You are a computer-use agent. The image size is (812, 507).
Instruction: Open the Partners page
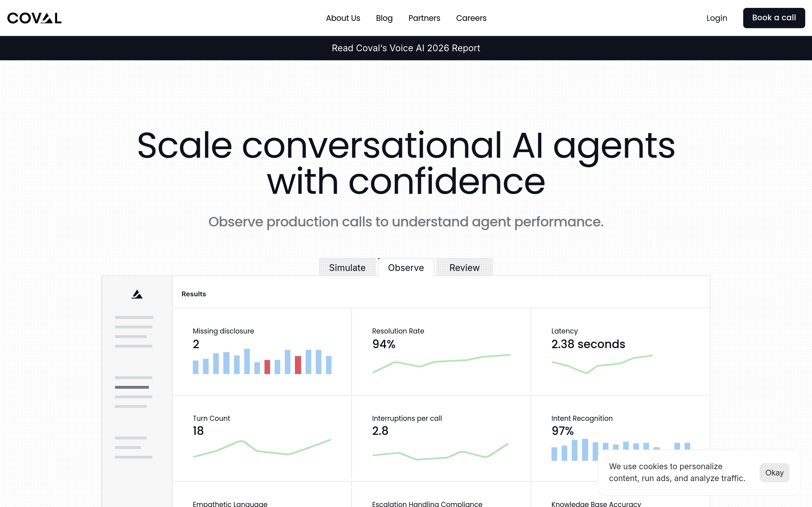tap(424, 18)
